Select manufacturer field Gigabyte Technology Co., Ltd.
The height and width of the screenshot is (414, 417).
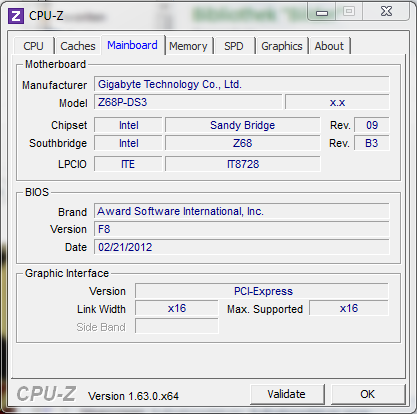[242, 84]
